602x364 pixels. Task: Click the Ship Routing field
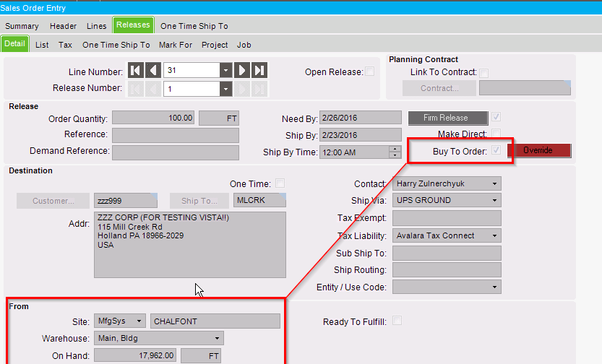click(x=447, y=269)
